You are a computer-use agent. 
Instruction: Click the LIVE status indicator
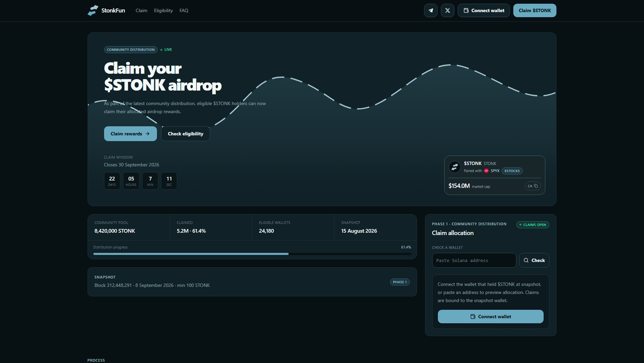pyautogui.click(x=166, y=49)
